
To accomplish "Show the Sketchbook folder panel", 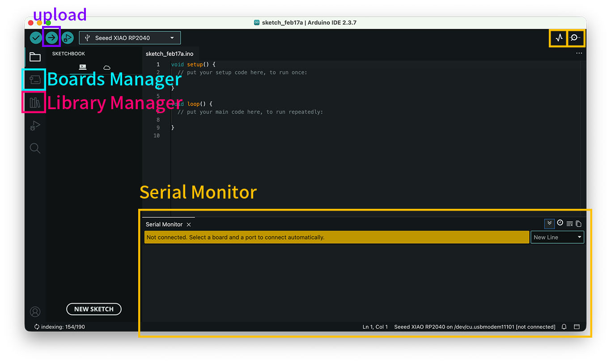I will tap(35, 57).
